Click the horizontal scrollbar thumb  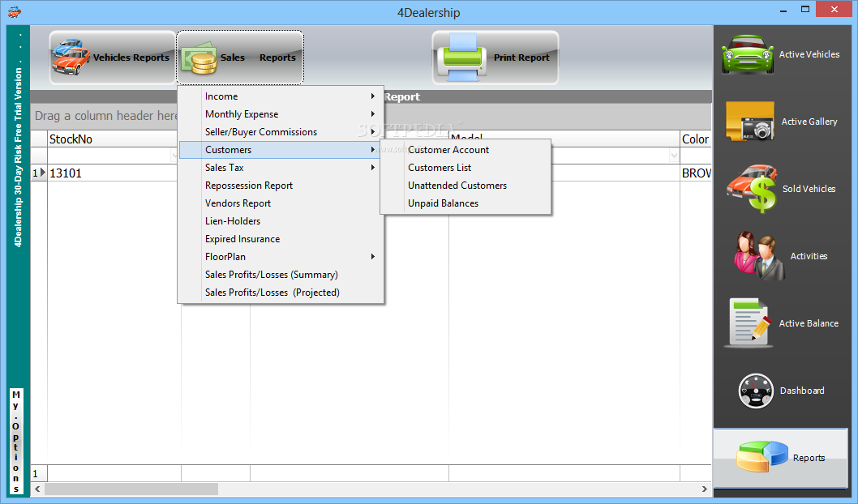point(131,489)
